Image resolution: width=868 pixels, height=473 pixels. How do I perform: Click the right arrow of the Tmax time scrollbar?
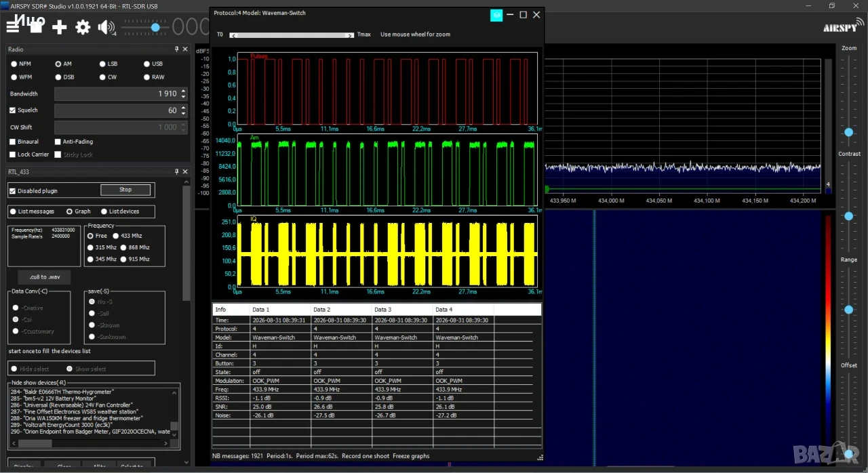(x=350, y=35)
